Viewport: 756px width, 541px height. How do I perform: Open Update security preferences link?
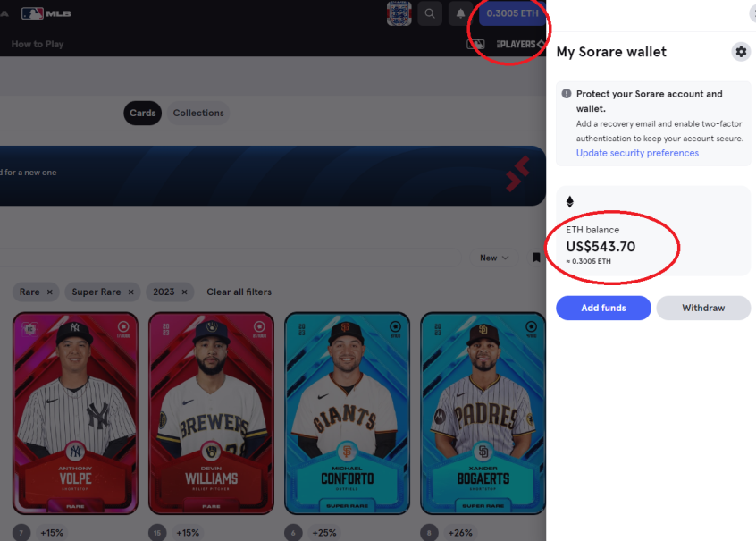pos(637,153)
